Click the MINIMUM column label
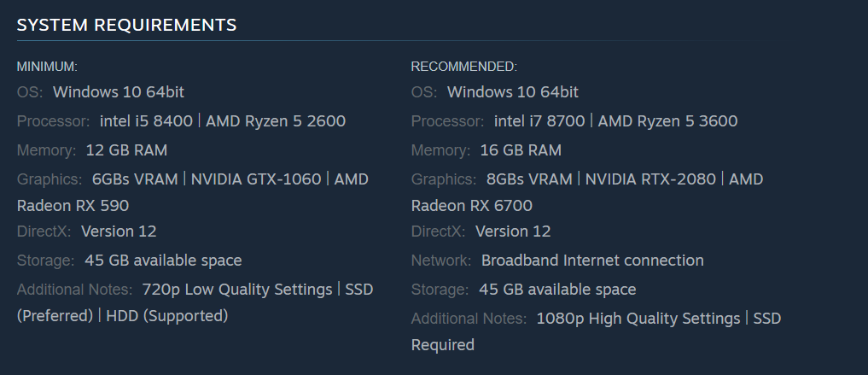This screenshot has height=375, width=868. [47, 66]
